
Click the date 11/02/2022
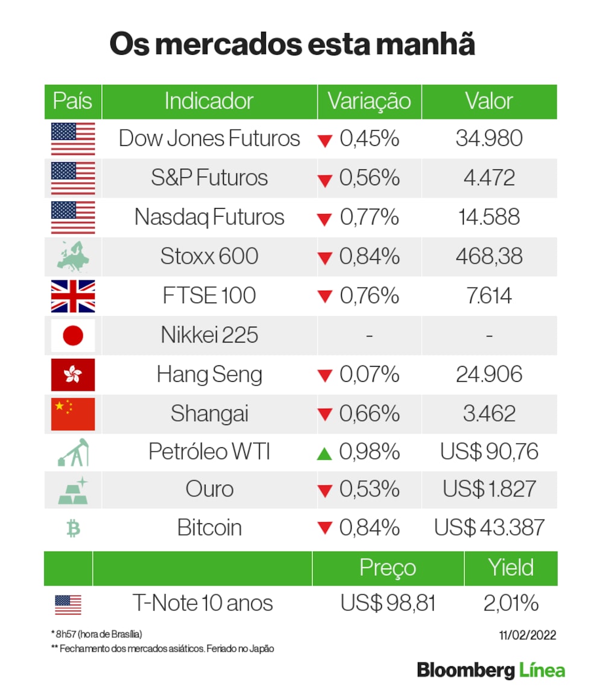coord(527,635)
